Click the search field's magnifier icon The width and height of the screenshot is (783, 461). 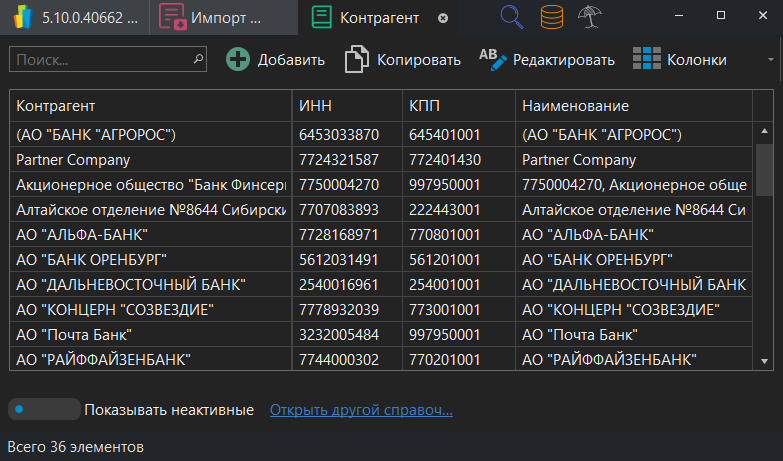coord(198,60)
